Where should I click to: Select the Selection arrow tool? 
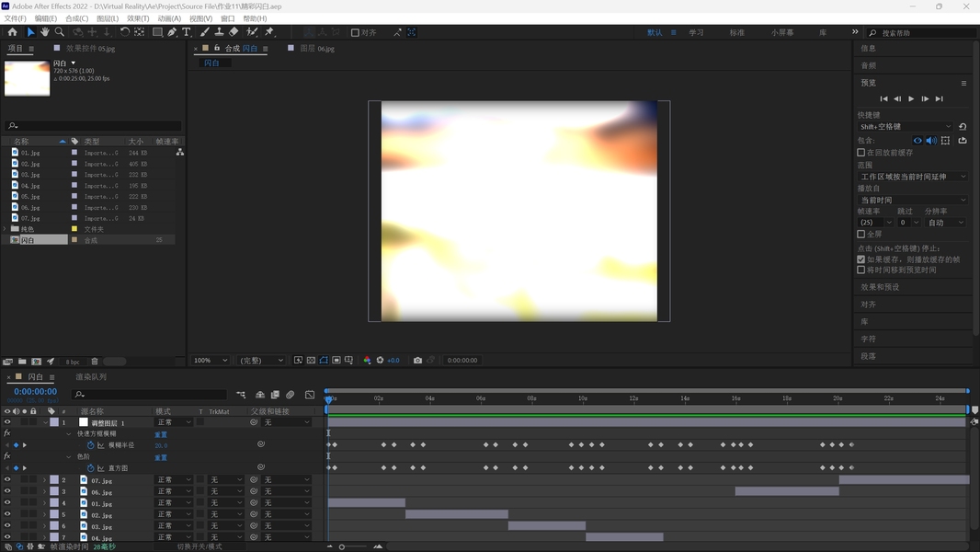(30, 32)
